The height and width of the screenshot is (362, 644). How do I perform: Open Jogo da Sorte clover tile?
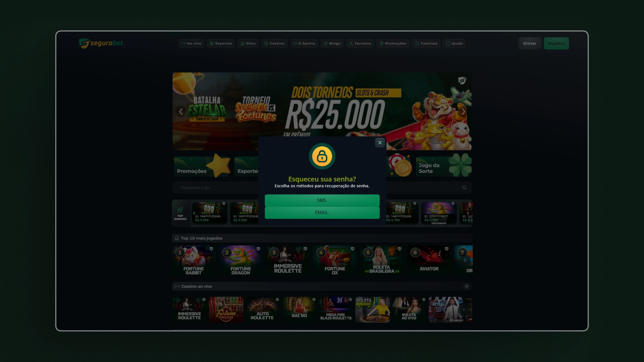443,166
